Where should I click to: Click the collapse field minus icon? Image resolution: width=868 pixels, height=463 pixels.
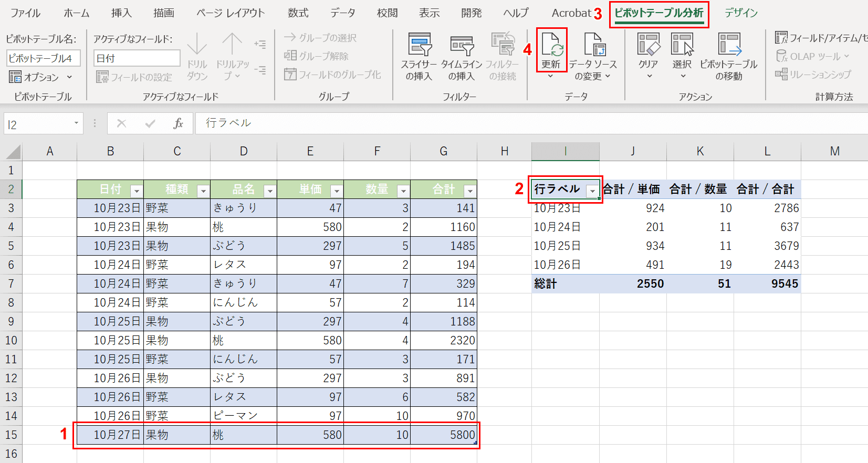pyautogui.click(x=260, y=69)
